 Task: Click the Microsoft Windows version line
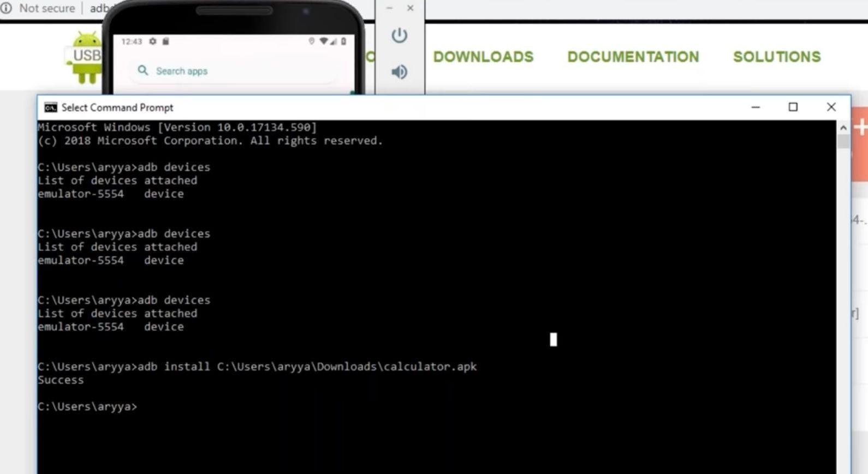click(177, 127)
